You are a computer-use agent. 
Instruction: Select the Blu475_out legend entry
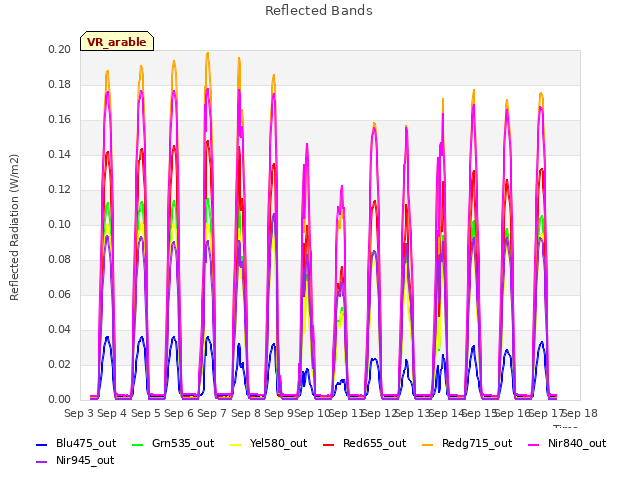tap(76, 444)
